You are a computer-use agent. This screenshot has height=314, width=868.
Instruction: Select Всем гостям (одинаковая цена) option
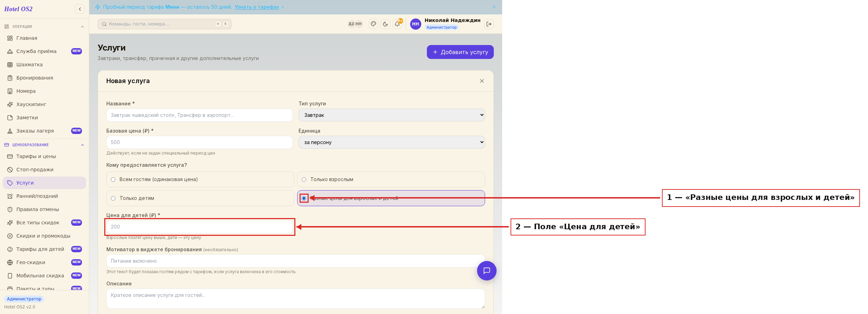pos(200,179)
